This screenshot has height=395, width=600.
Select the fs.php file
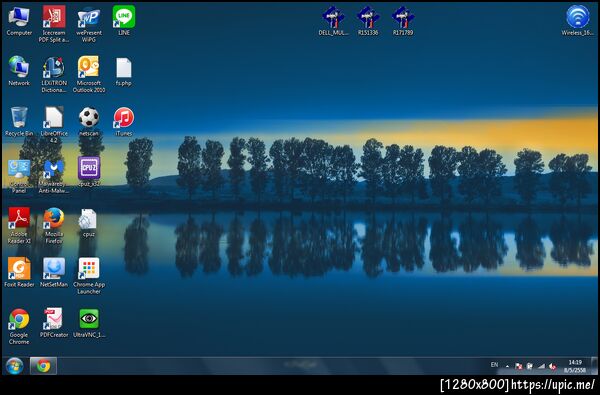pos(124,72)
